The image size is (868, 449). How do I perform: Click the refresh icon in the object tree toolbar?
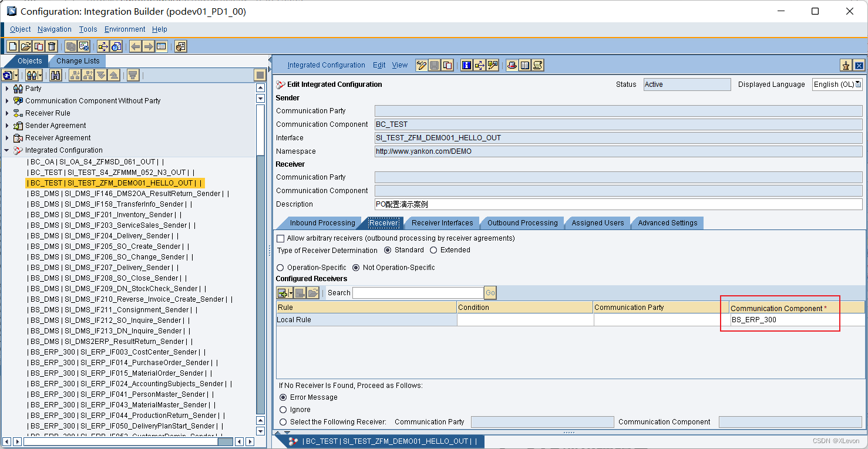[7, 75]
